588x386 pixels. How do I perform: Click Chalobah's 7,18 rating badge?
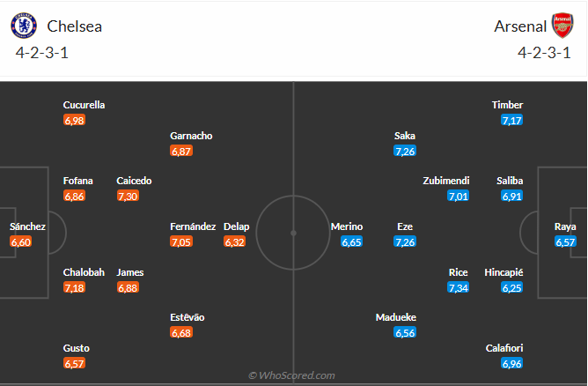pos(75,287)
